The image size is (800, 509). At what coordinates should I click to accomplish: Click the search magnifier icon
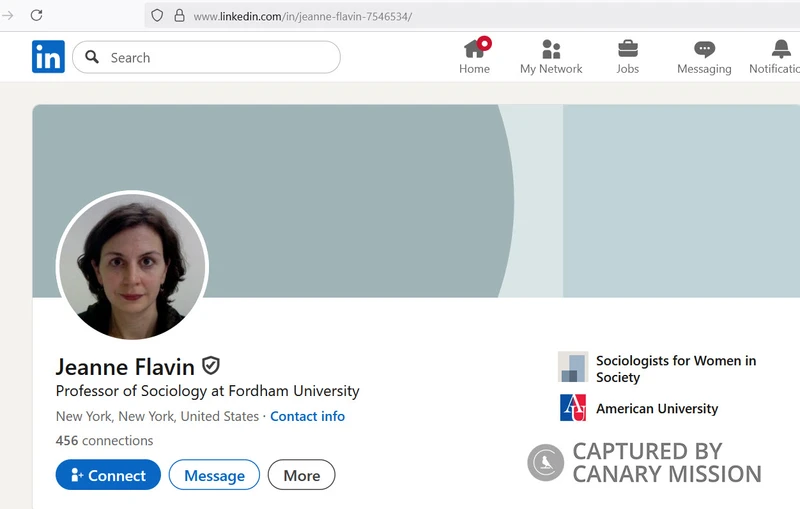(x=92, y=57)
